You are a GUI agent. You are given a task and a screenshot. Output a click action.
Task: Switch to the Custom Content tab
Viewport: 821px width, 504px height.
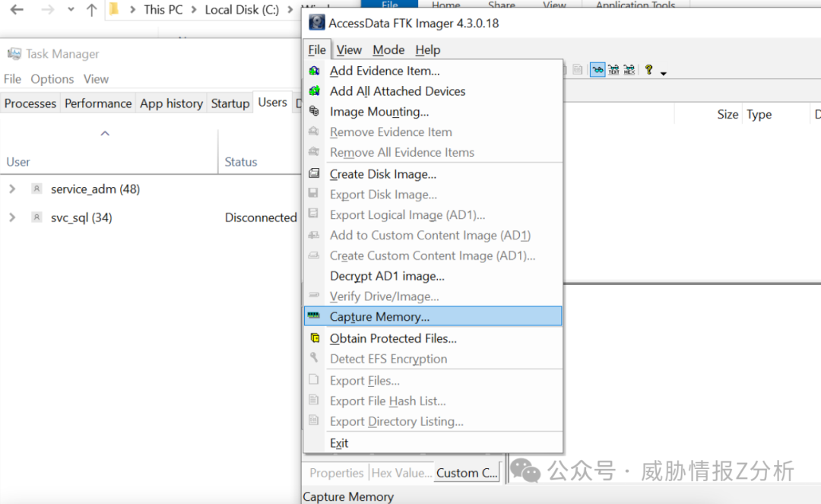click(x=466, y=472)
